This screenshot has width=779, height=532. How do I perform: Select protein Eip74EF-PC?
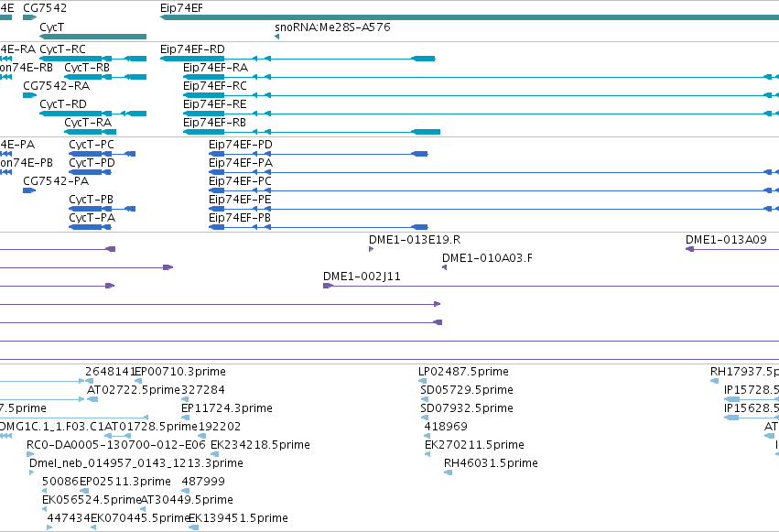[493, 190]
